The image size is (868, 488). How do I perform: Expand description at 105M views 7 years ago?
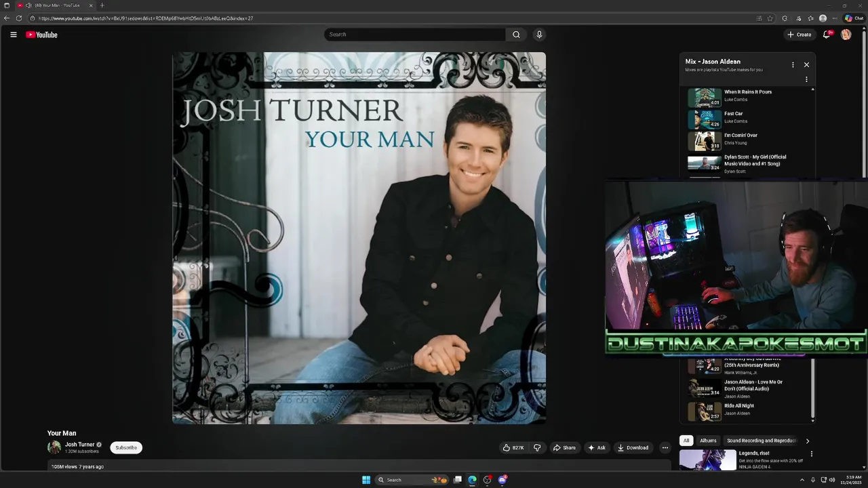(x=77, y=466)
